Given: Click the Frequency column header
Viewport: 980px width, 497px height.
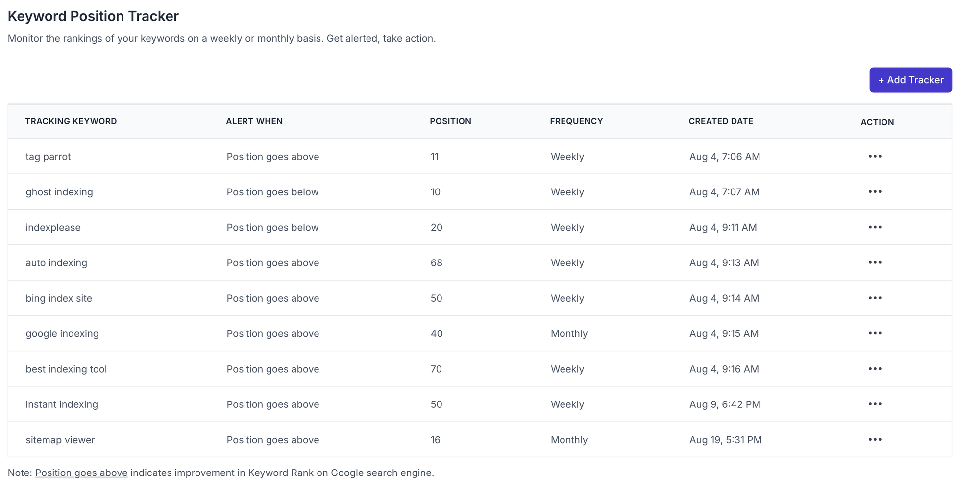Looking at the screenshot, I should pos(576,121).
